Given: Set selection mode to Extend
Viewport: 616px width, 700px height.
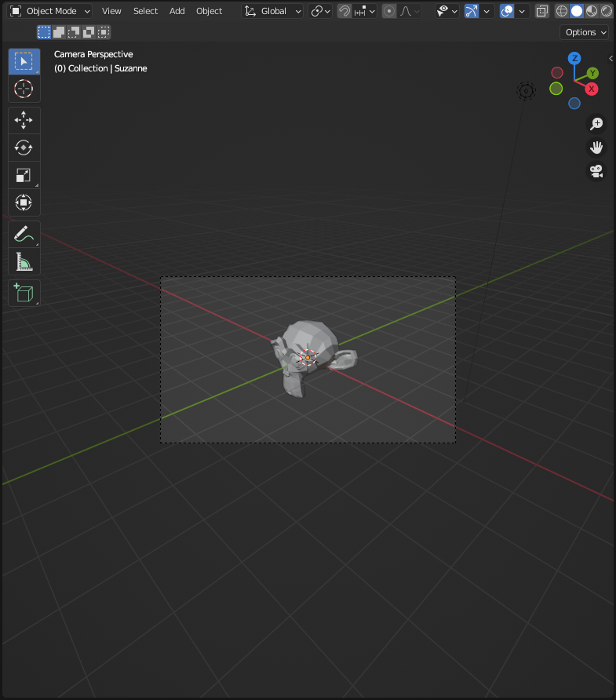Looking at the screenshot, I should click(59, 32).
